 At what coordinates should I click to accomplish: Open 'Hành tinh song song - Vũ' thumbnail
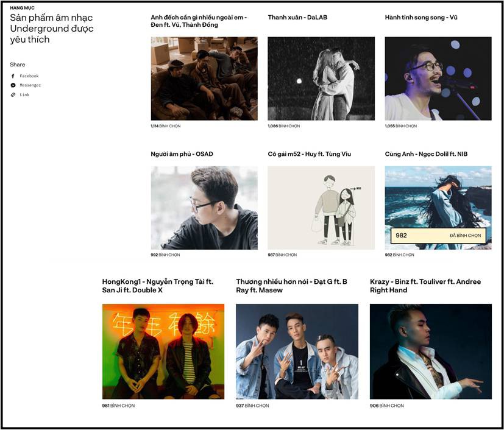438,79
